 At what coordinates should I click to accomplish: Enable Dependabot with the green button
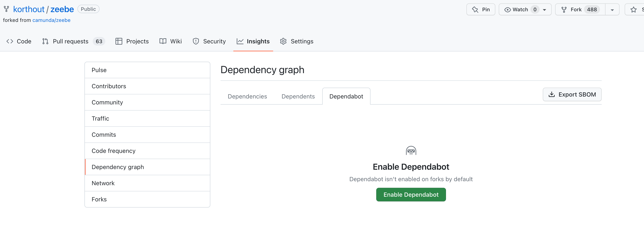[411, 195]
